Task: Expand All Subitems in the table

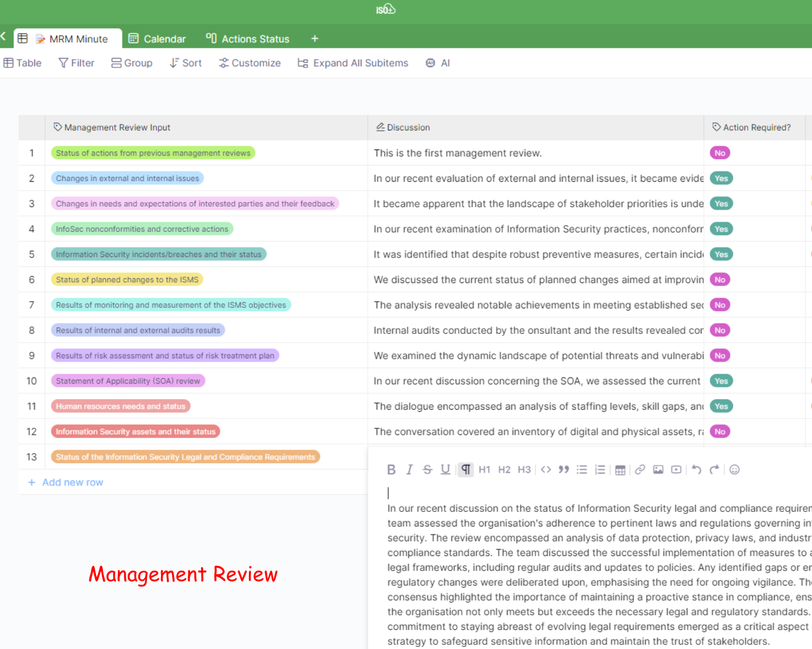Action: point(353,63)
